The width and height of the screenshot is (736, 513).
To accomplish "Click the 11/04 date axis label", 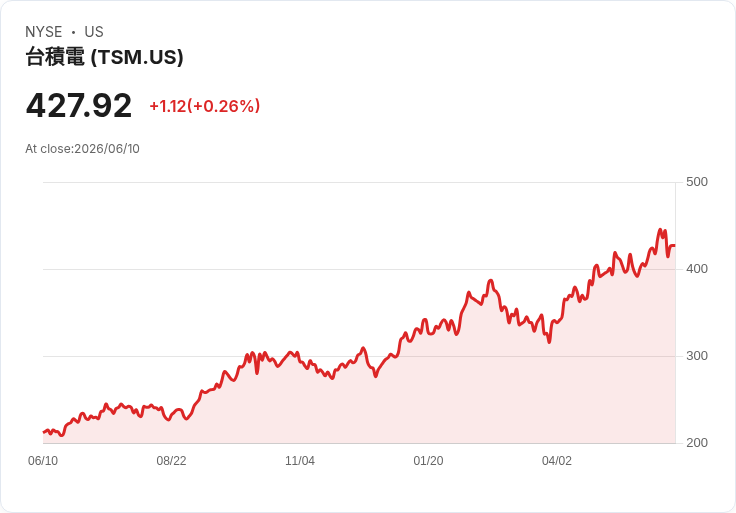I will click(x=300, y=461).
